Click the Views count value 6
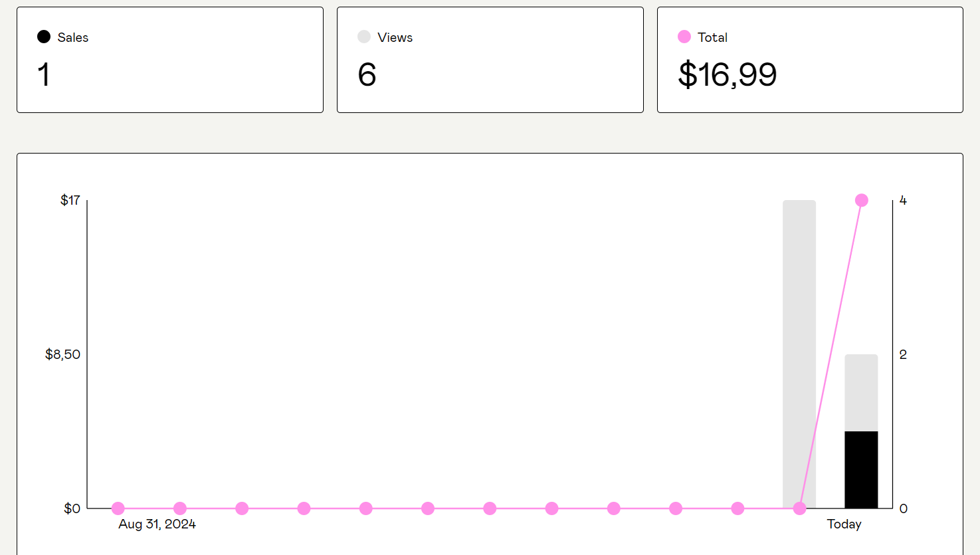980x555 pixels. [367, 74]
